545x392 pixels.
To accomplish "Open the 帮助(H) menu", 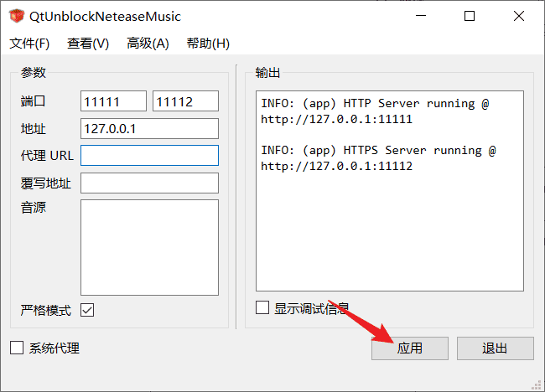I will tap(208, 44).
